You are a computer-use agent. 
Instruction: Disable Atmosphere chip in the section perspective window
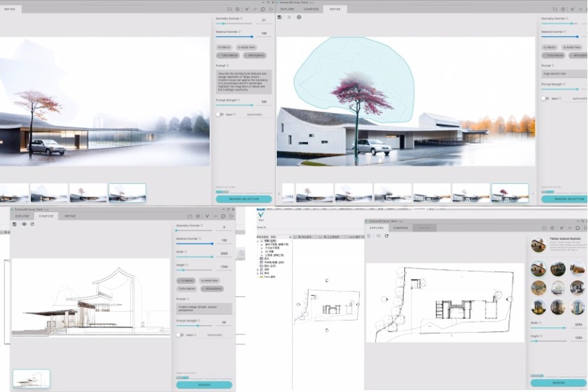click(211, 289)
